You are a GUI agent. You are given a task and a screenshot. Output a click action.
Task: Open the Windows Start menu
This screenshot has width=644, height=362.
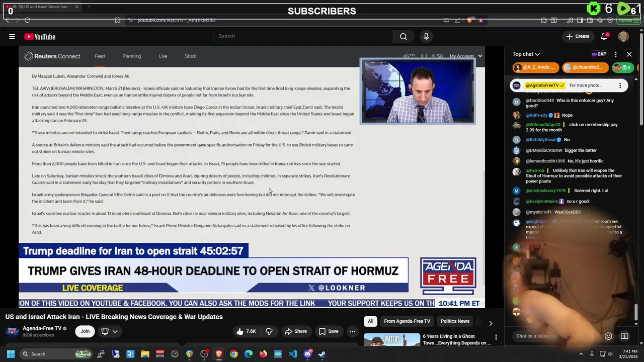click(11, 354)
